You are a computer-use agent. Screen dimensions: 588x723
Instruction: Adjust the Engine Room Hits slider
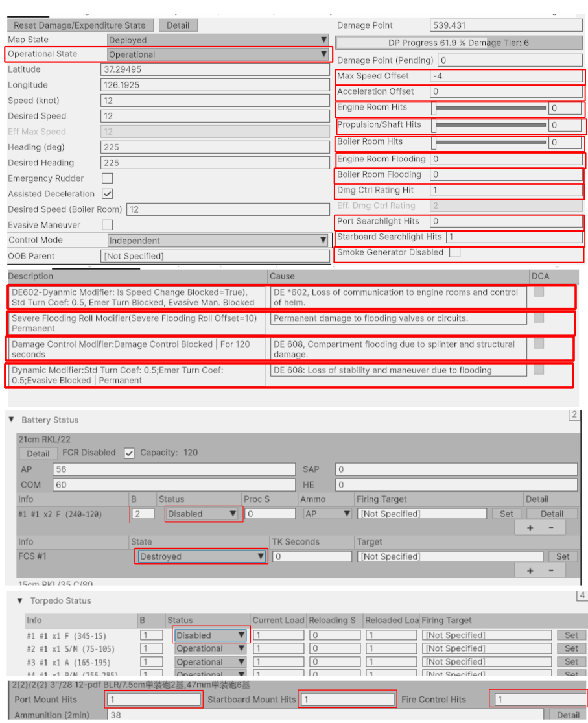point(489,108)
